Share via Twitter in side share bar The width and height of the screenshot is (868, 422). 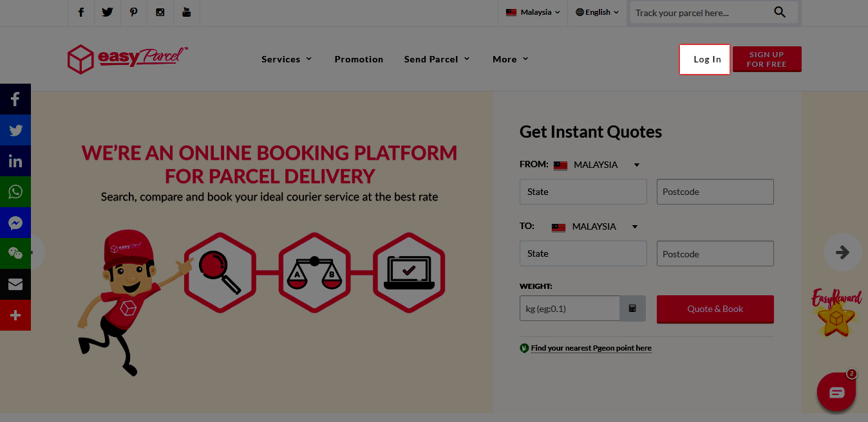tap(15, 130)
